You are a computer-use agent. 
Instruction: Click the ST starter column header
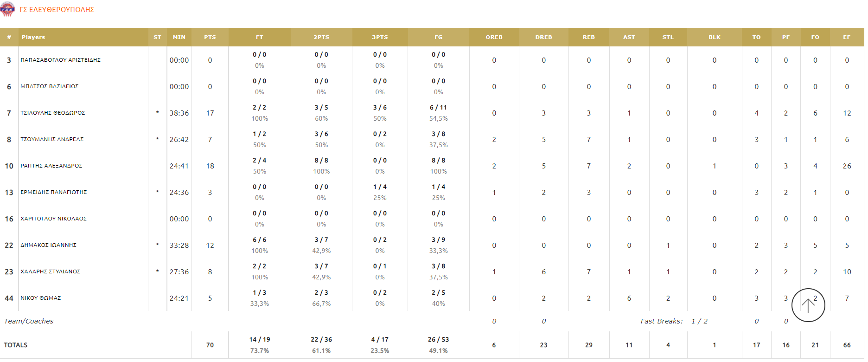coord(157,37)
